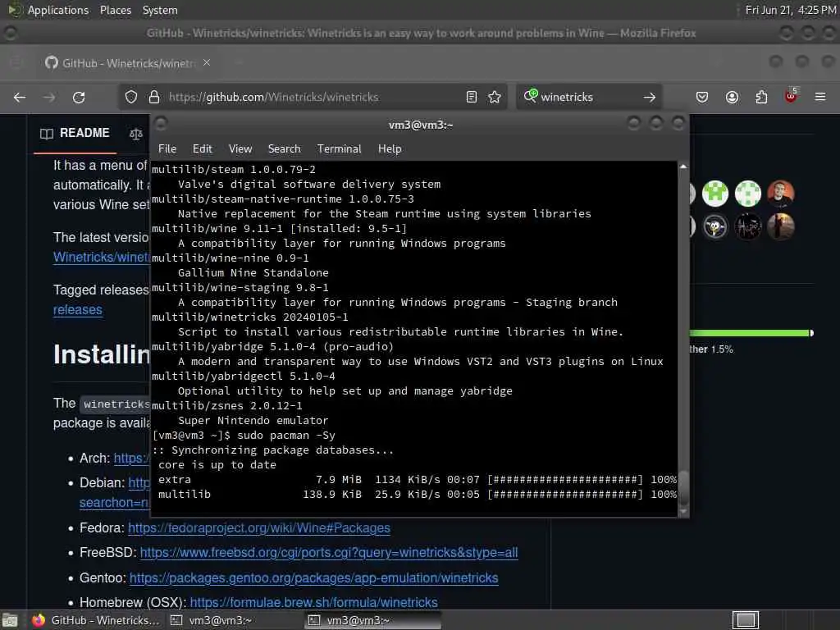Open the Terminal menu in the menubar
The width and height of the screenshot is (840, 630).
click(339, 149)
